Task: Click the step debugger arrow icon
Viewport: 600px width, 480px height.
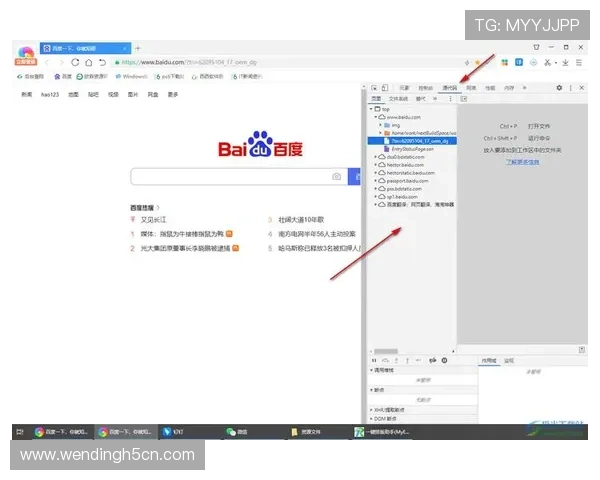Action: [x=419, y=360]
